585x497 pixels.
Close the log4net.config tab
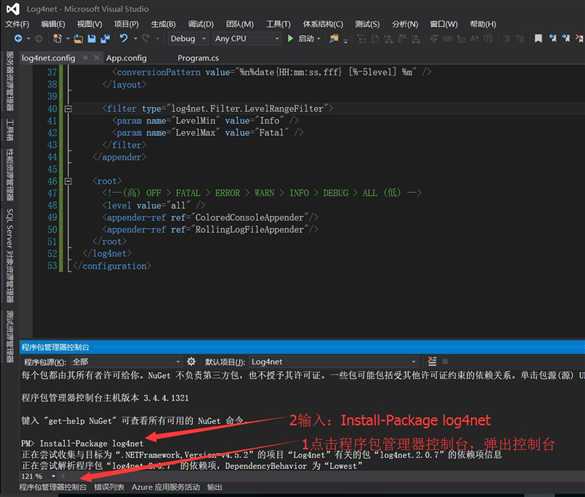click(97, 58)
